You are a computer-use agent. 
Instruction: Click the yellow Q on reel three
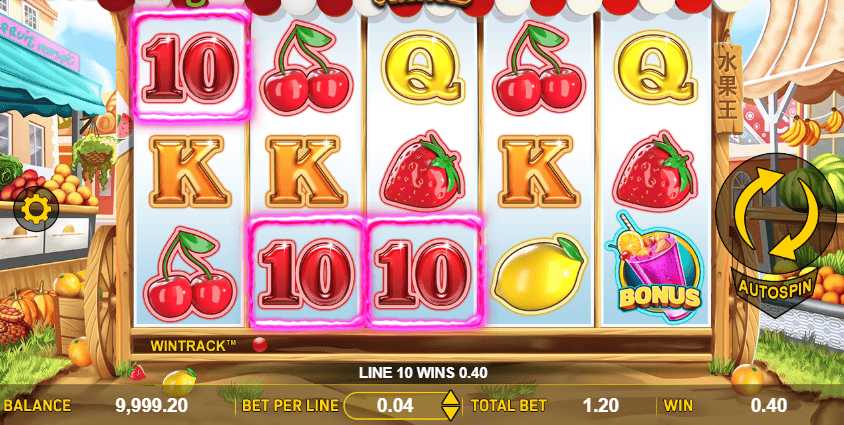423,67
